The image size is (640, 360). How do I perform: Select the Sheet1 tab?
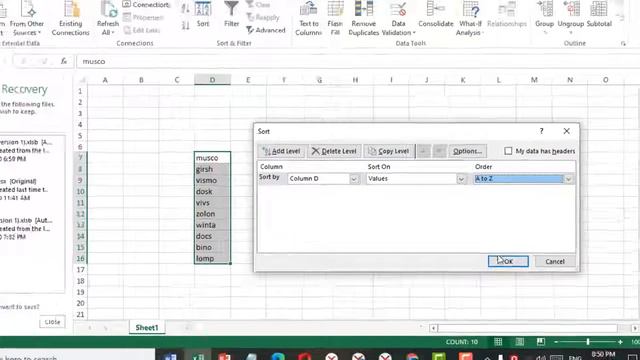(147, 327)
